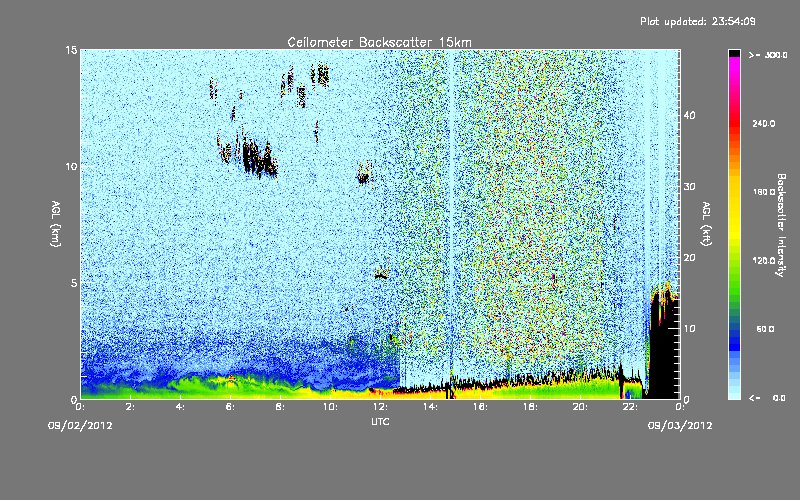Click the 'Plot updated: 23:54:09' timestamp
This screenshot has height=500, width=800.
(697, 21)
